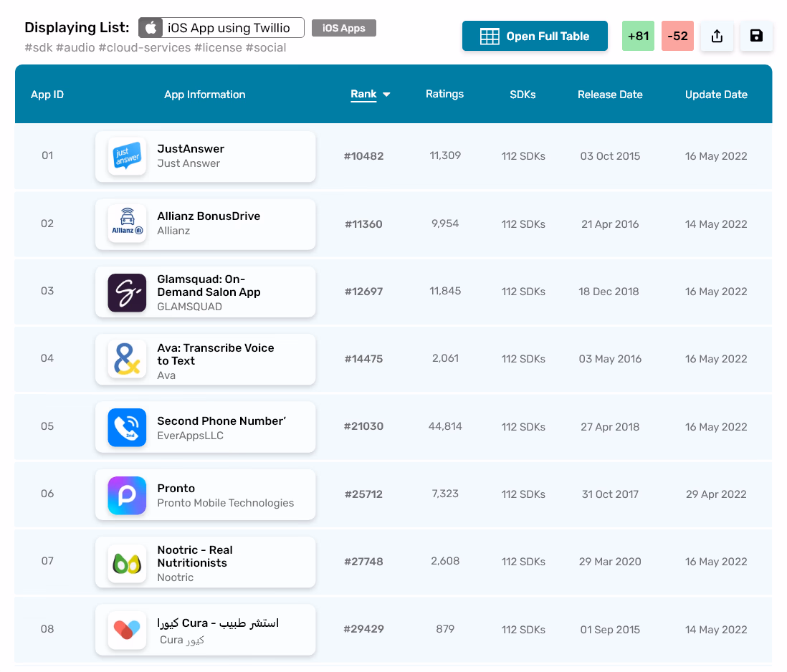The image size is (787, 672).
Task: Click the GLAMSQUAD developer name
Action: [x=189, y=307]
